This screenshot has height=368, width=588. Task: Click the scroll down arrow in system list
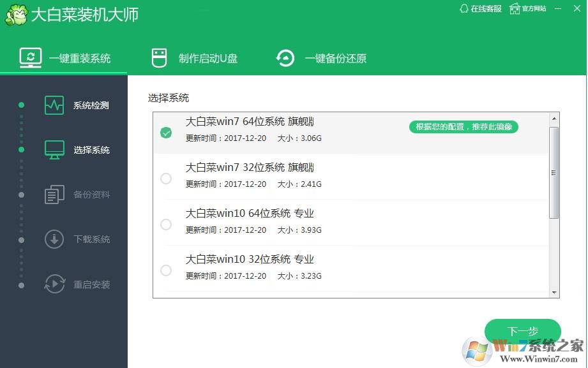tap(554, 292)
